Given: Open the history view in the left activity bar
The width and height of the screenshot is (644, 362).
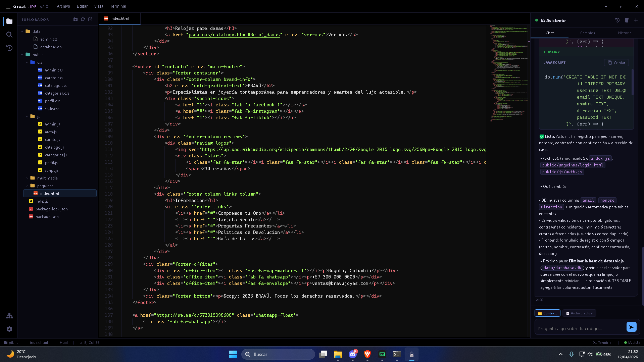Looking at the screenshot, I should pyautogui.click(x=9, y=48).
